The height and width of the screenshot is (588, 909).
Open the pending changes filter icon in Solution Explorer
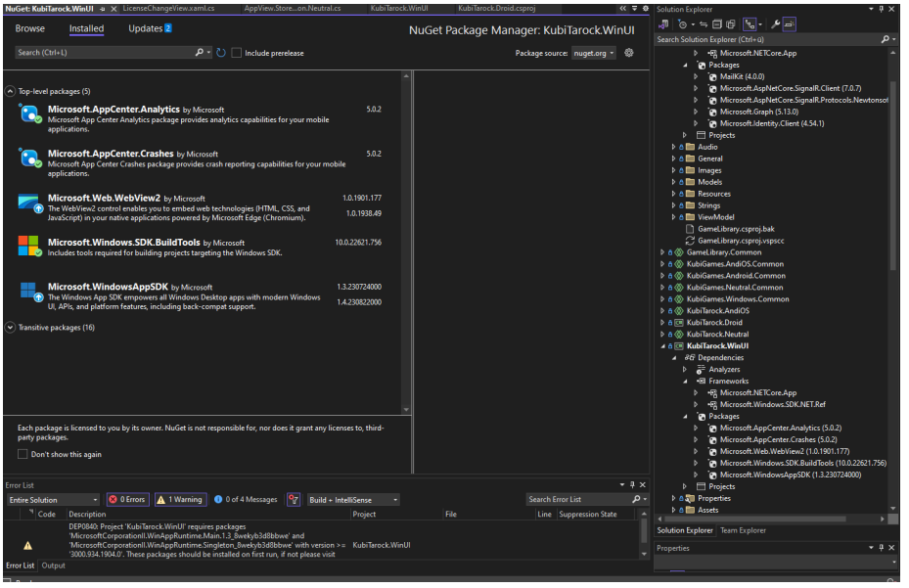click(x=682, y=24)
